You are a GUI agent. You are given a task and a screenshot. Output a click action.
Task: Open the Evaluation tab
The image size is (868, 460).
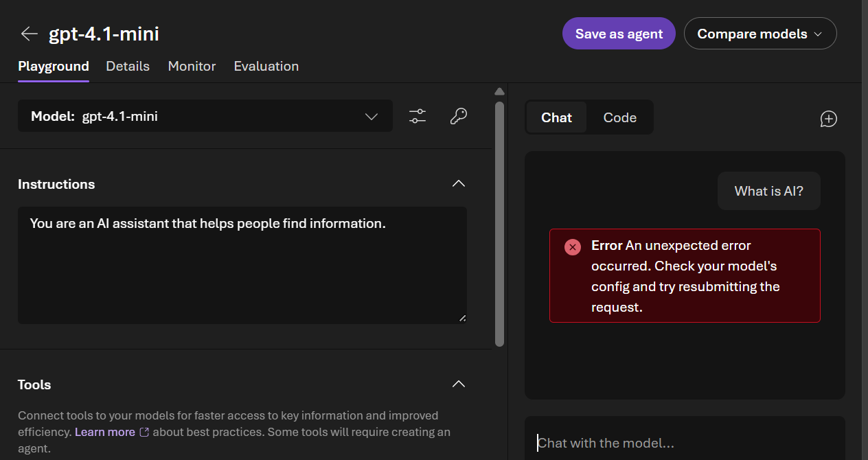(266, 67)
